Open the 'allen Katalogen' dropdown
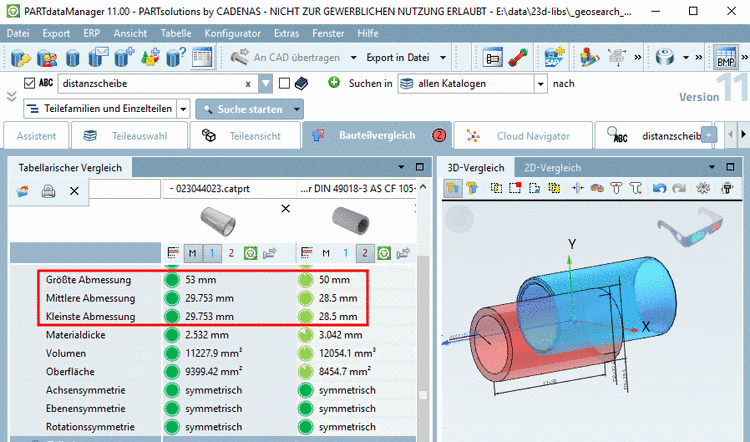 (x=540, y=84)
